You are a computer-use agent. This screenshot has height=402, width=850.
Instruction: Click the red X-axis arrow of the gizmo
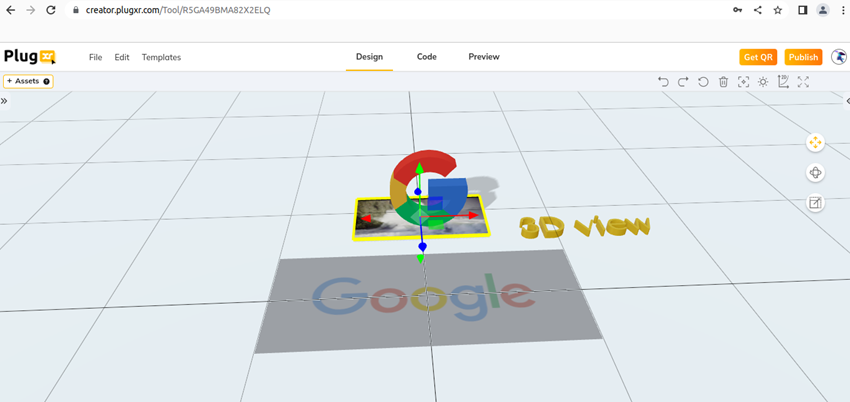tap(473, 215)
